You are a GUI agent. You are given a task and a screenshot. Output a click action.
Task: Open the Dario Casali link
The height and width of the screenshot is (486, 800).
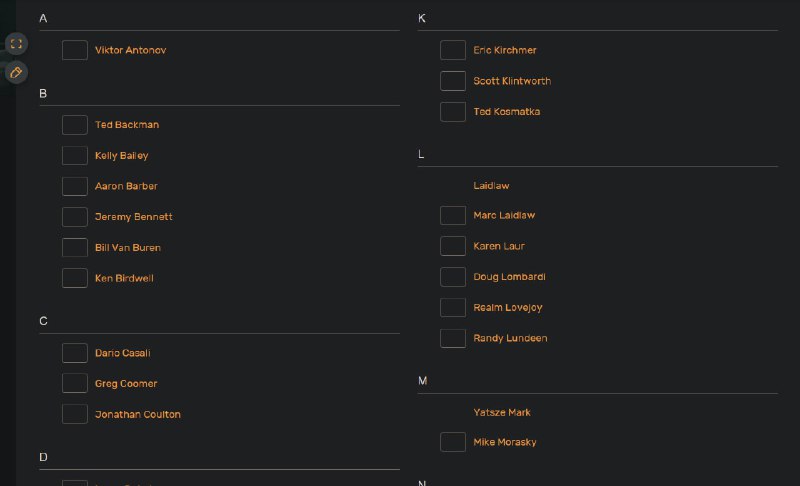pyautogui.click(x=122, y=353)
